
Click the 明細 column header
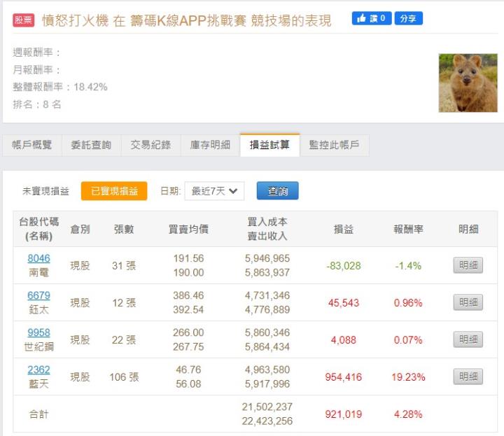(468, 229)
